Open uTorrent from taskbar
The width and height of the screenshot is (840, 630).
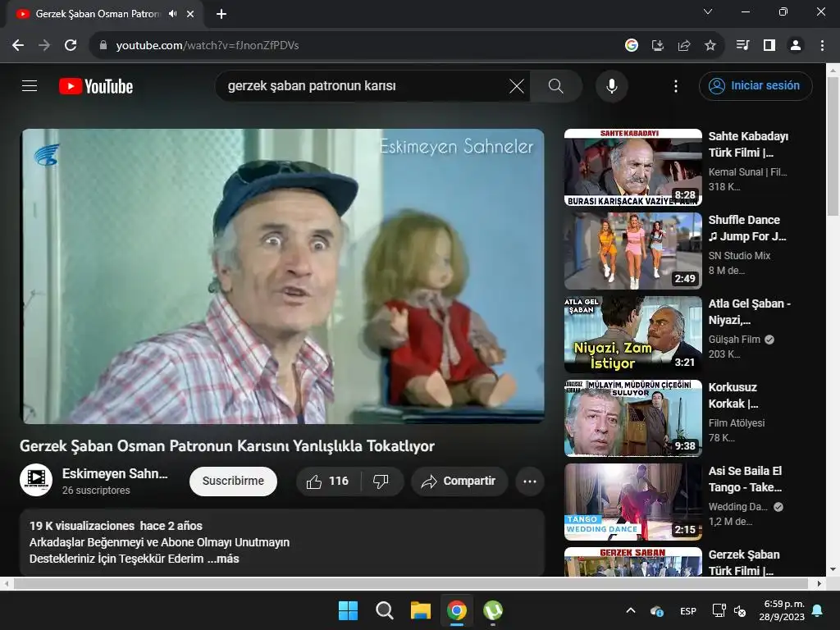point(493,610)
